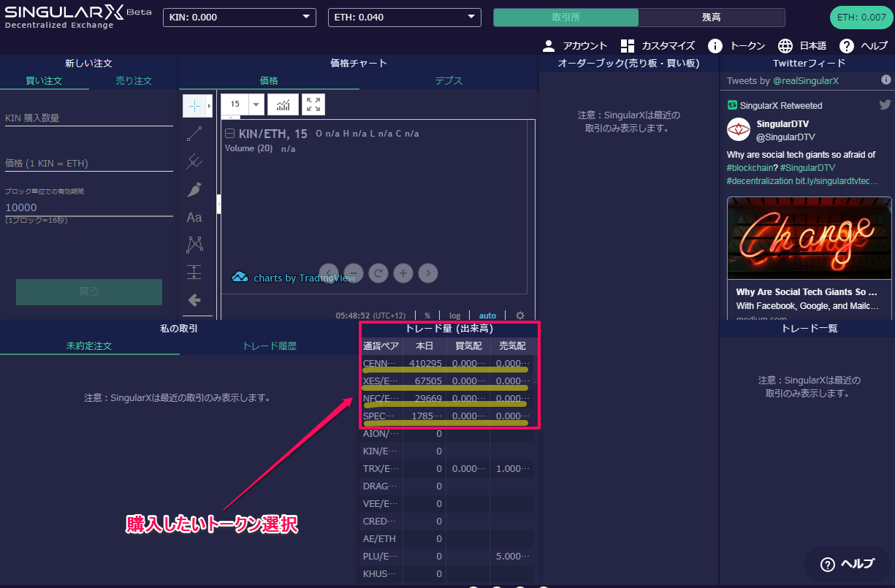Toggle log scale on chart
The height and width of the screenshot is (588, 895).
(454, 316)
